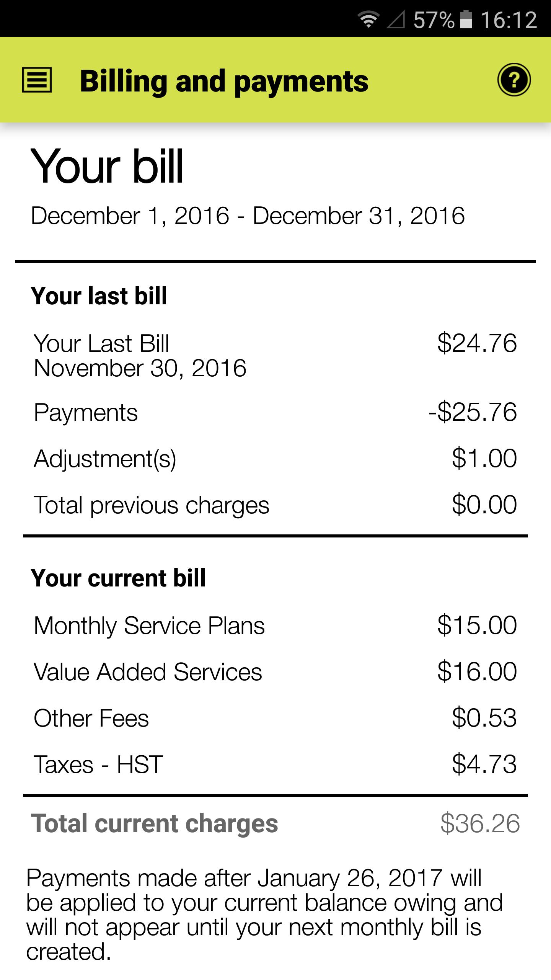This screenshot has height=980, width=551.
Task: Tap the Taxes - HST row
Action: (x=275, y=764)
